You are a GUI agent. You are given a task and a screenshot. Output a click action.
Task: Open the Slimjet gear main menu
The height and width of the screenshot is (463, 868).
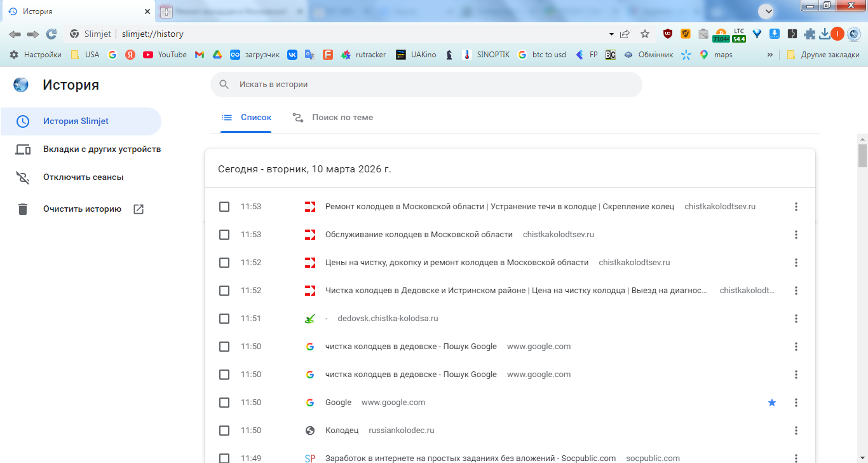853,34
